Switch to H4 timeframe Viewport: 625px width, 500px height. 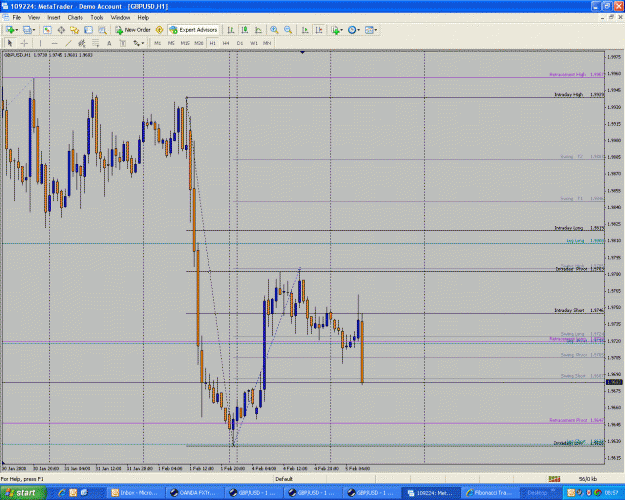coord(226,43)
